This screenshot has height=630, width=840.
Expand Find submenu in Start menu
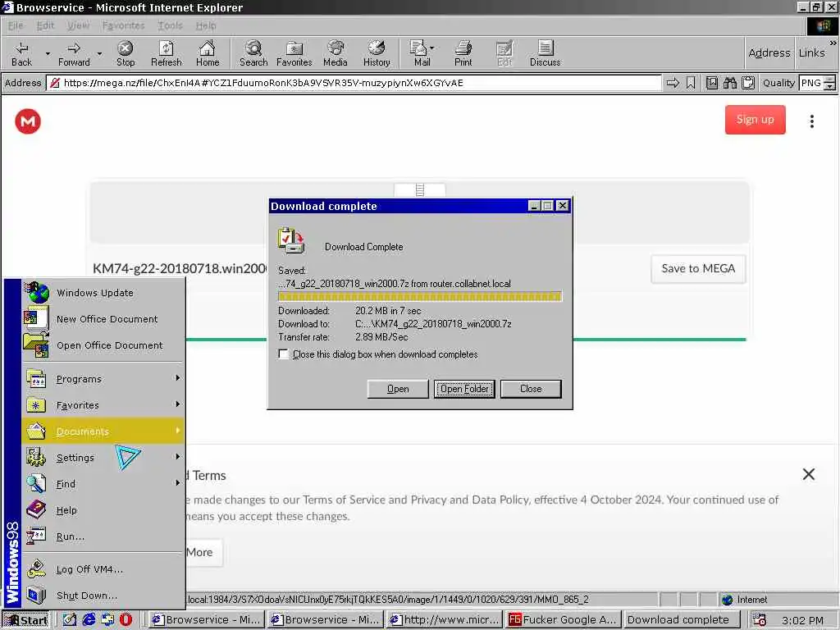pyautogui.click(x=104, y=484)
